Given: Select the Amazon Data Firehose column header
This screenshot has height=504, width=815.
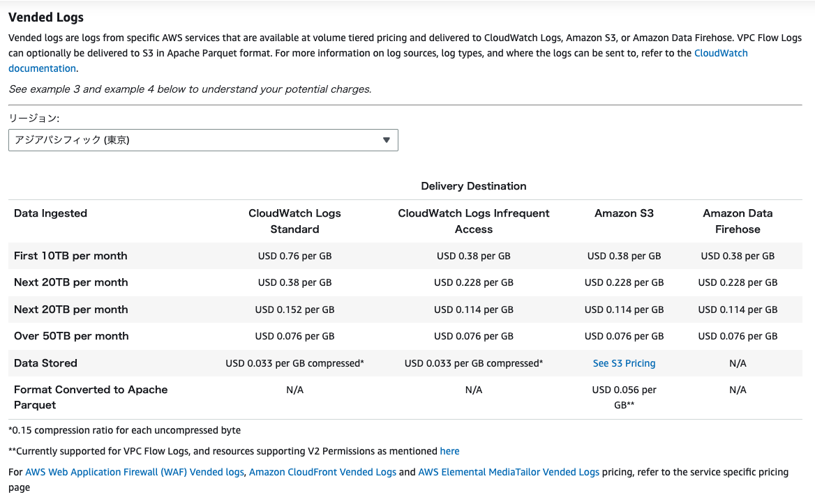Looking at the screenshot, I should point(738,221).
